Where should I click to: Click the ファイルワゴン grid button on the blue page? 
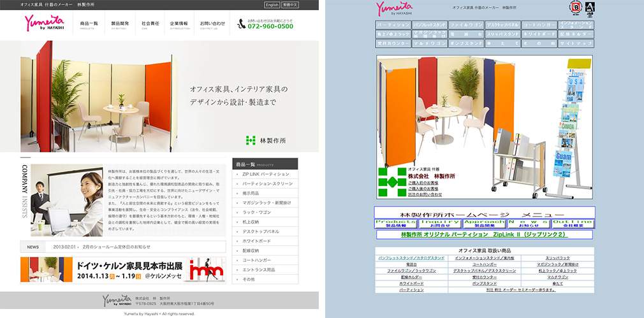[466, 25]
